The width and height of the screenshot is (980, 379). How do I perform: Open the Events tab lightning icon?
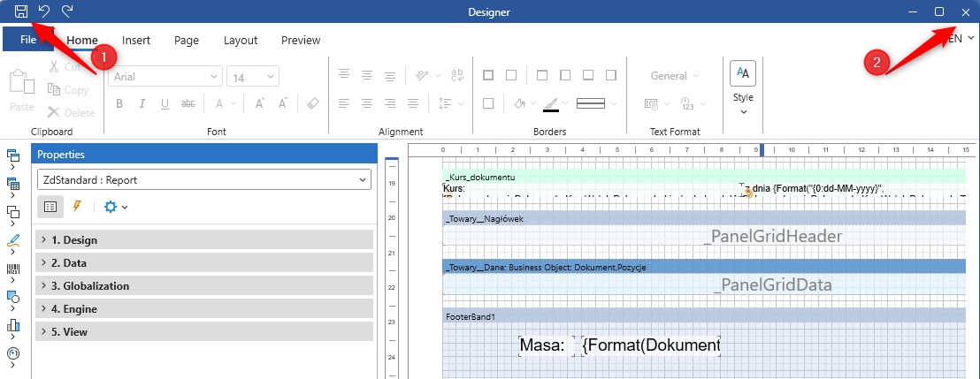click(x=77, y=207)
